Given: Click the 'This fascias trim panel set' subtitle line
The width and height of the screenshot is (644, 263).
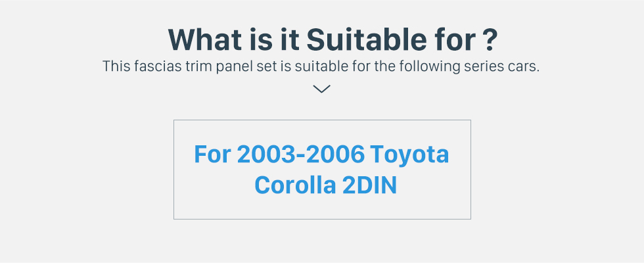Looking at the screenshot, I should 321,66.
